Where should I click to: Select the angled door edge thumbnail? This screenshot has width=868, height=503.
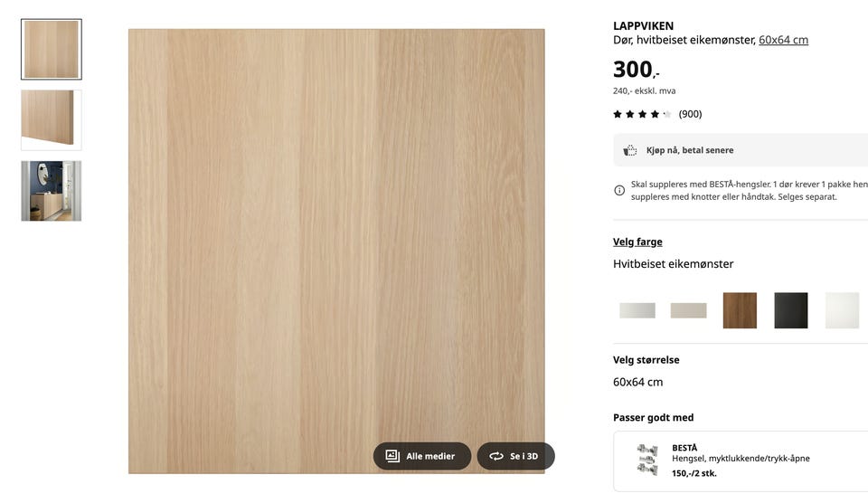click(x=52, y=120)
